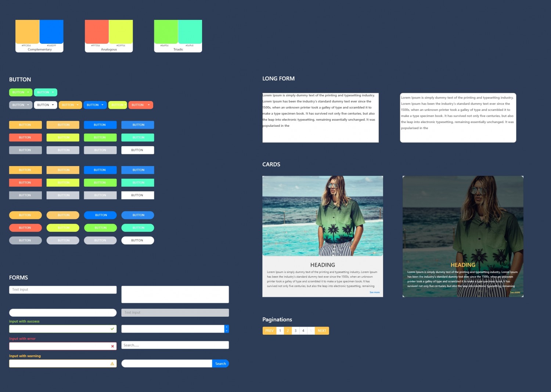The width and height of the screenshot is (551, 392).
Task: Click the rounded input left of the Search button
Action: [x=167, y=364]
